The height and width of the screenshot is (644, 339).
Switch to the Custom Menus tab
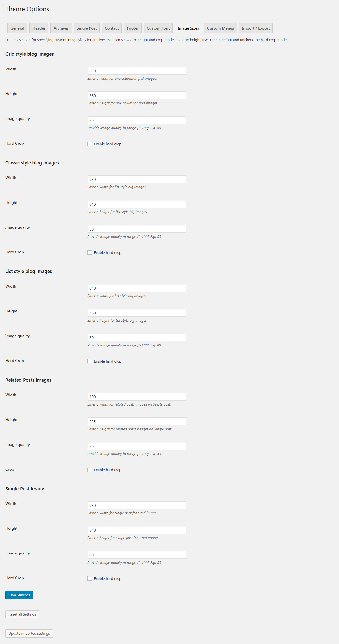pos(220,28)
